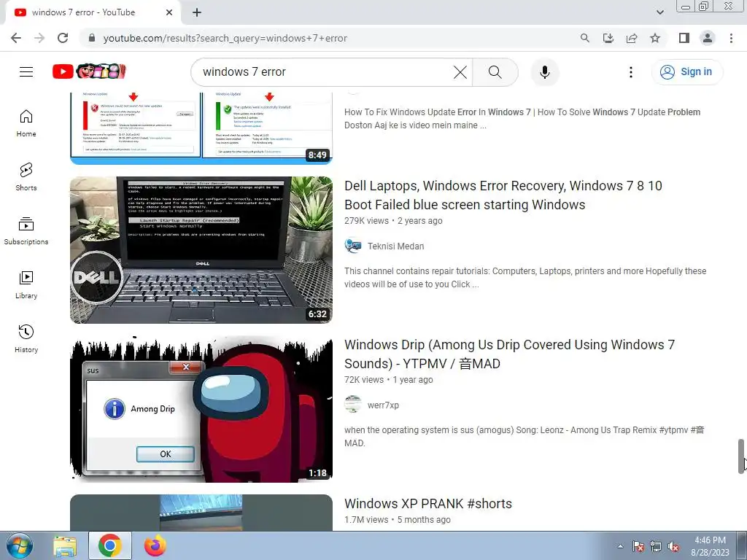The height and width of the screenshot is (560, 747).
Task: Open the Windows Drip video title
Action: 509,354
